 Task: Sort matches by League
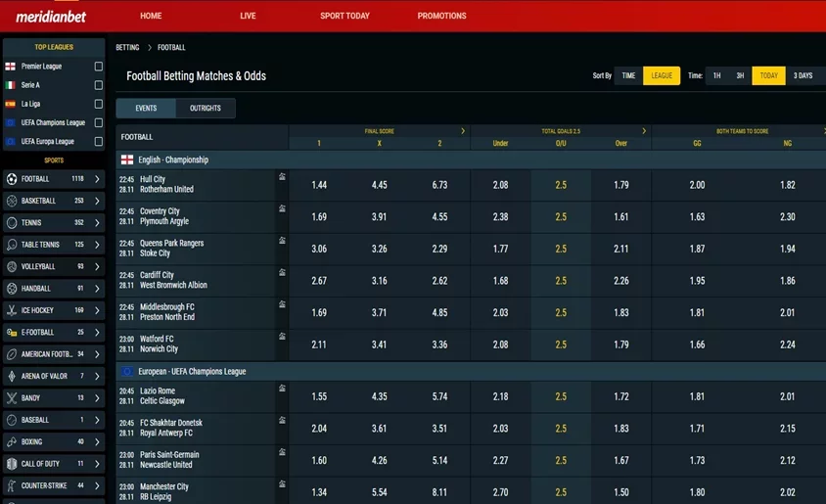click(662, 75)
